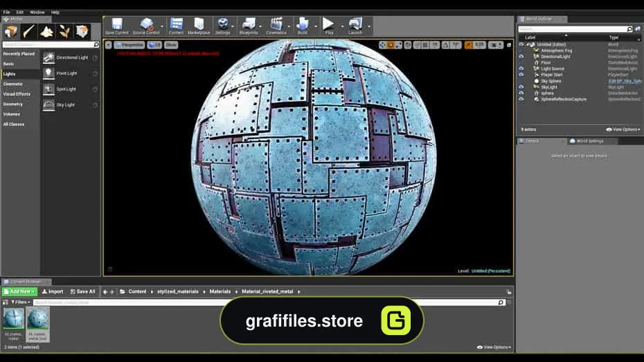Screen dimensions: 644x362
Task: Open View Options in World Outliner
Action: pos(623,129)
